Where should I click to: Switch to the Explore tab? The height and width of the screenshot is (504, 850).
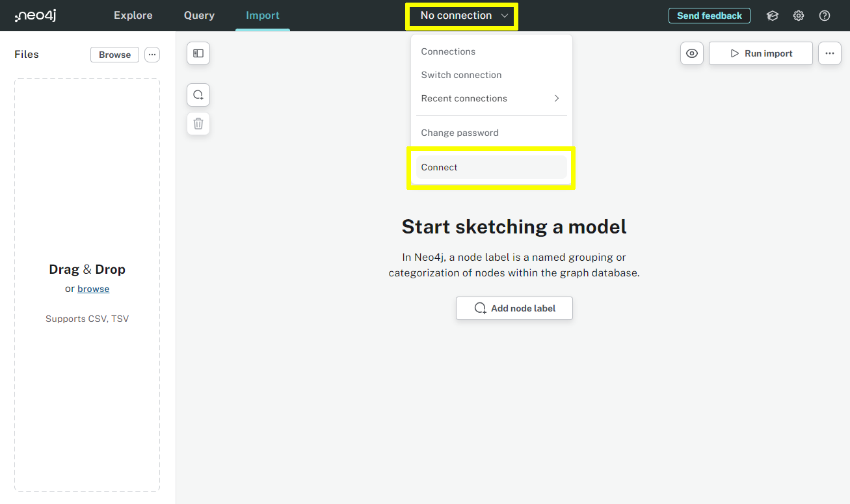point(133,15)
